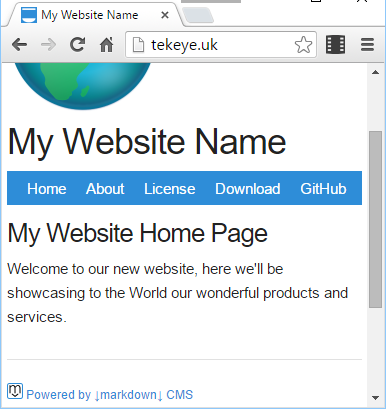386x409 pixels.
Task: Click the globe logo image
Action: click(83, 86)
